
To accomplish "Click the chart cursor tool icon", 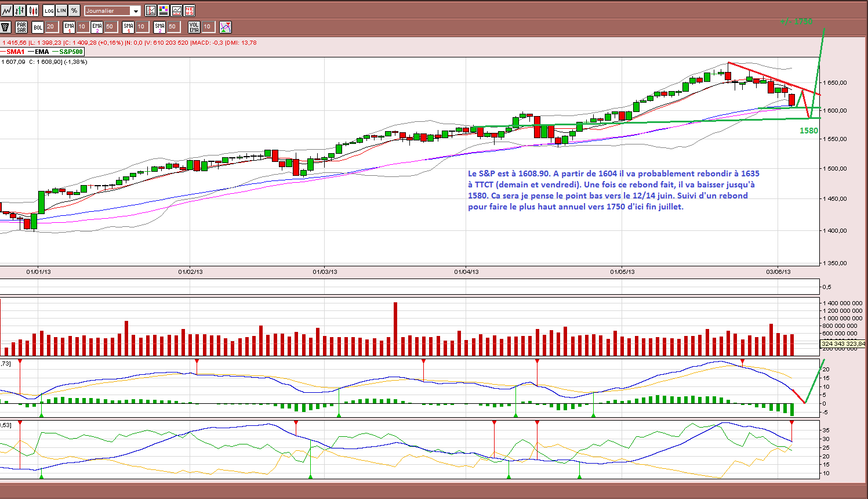I will point(151,10).
